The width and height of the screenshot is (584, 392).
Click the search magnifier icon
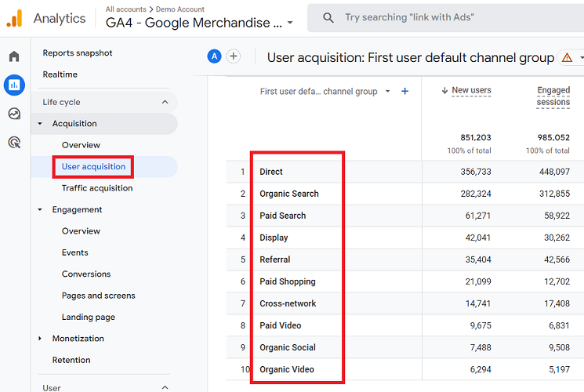(x=328, y=17)
